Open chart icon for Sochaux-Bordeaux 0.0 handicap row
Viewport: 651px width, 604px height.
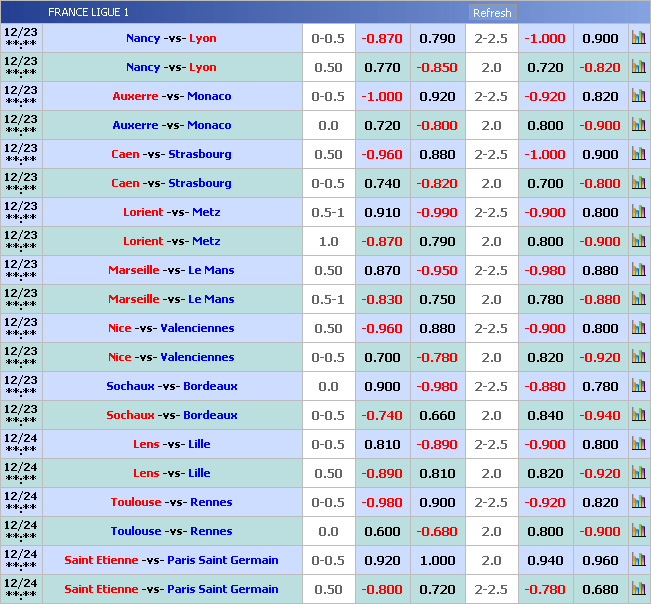click(638, 386)
